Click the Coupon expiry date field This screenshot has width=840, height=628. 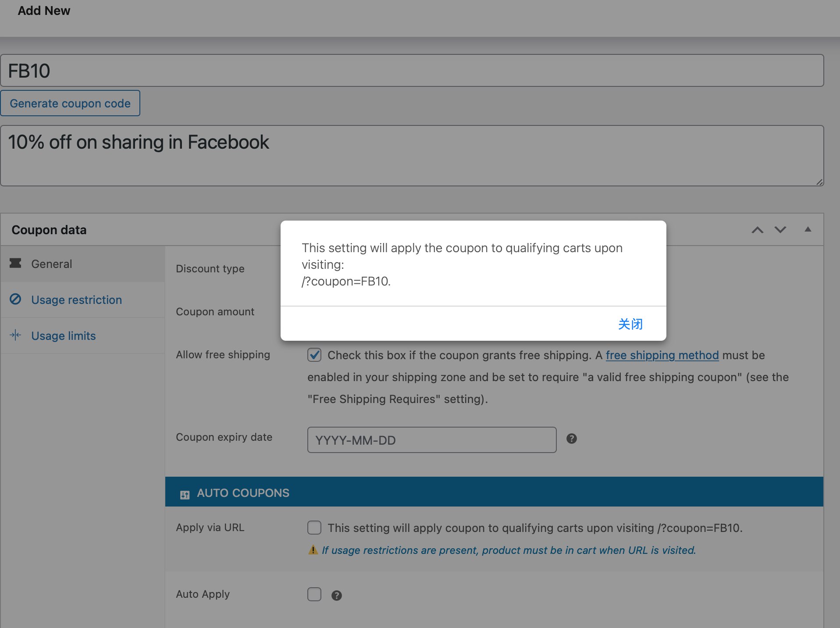[x=431, y=440]
